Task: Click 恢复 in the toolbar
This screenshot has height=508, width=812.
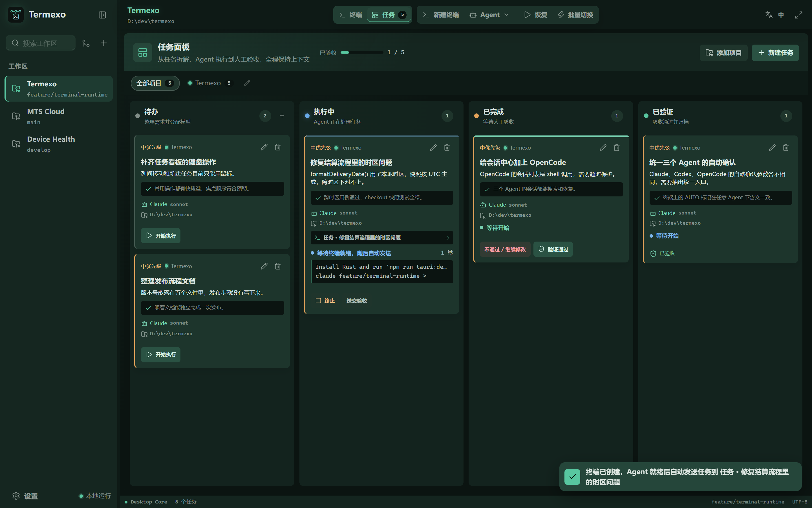Action: 535,15
